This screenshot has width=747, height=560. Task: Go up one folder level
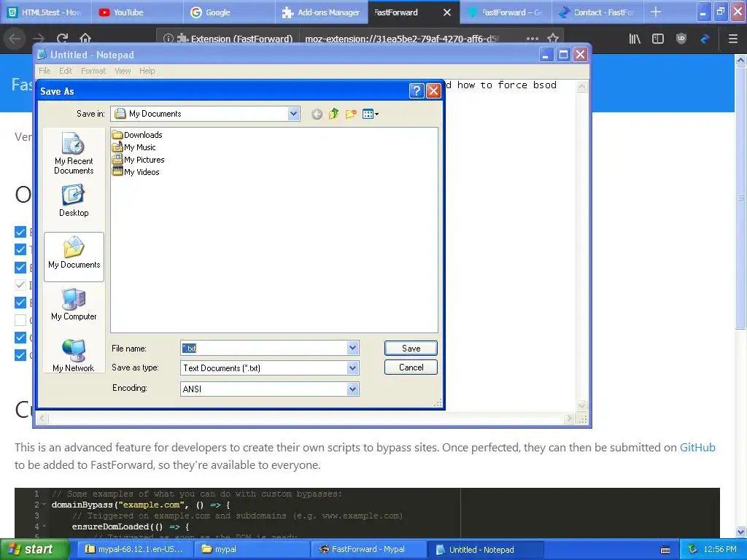(334, 114)
